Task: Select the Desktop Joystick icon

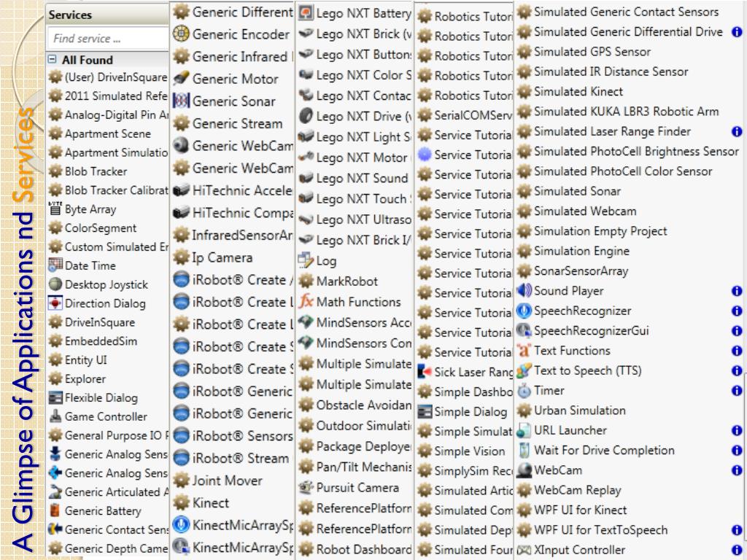Action: click(x=55, y=284)
